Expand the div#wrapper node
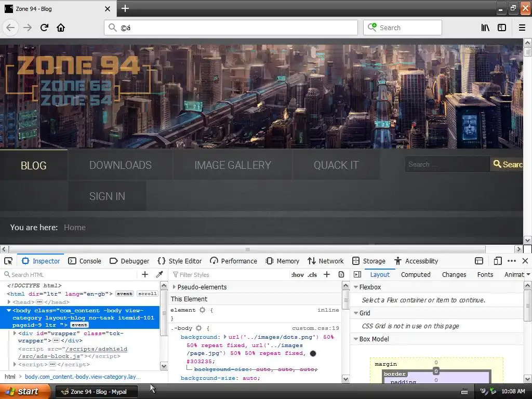The width and height of the screenshot is (532, 399). tap(15, 333)
